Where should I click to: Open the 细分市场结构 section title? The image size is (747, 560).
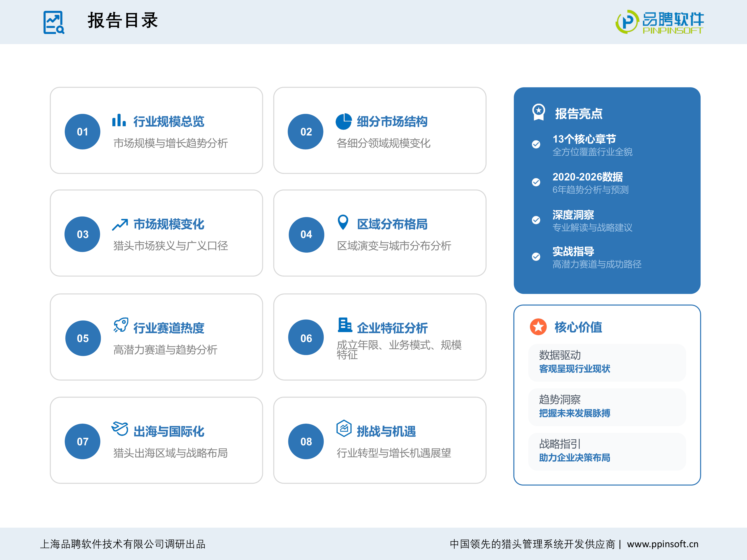392,122
